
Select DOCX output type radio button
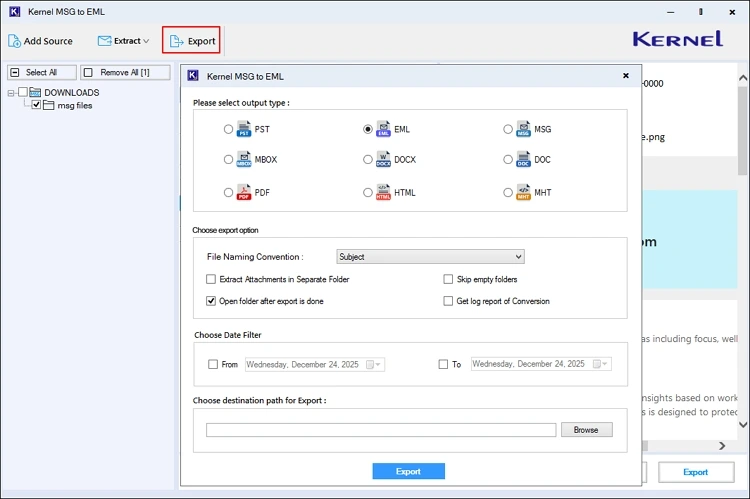coord(368,159)
